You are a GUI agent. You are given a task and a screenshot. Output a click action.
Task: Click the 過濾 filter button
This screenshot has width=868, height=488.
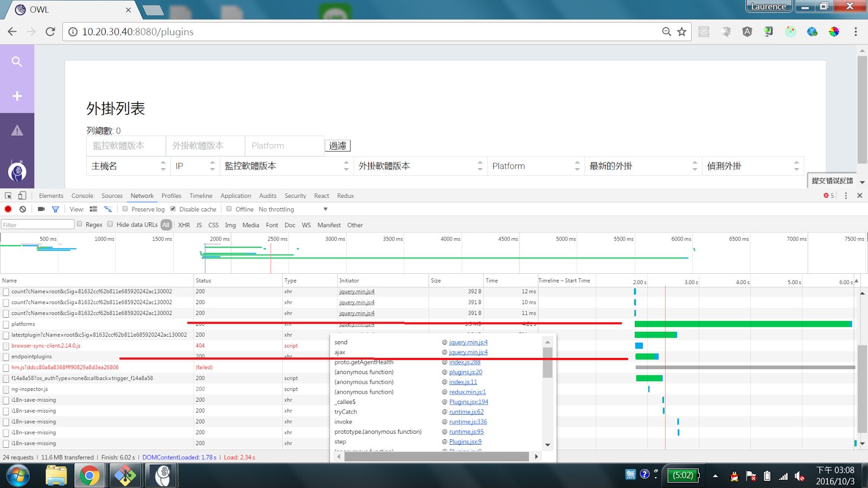[x=337, y=145]
